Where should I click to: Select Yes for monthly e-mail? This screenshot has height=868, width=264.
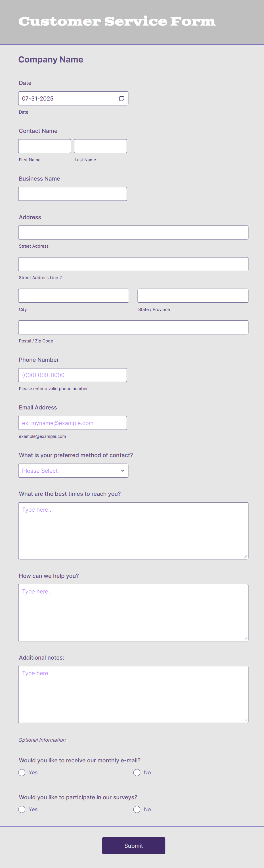[x=22, y=772]
